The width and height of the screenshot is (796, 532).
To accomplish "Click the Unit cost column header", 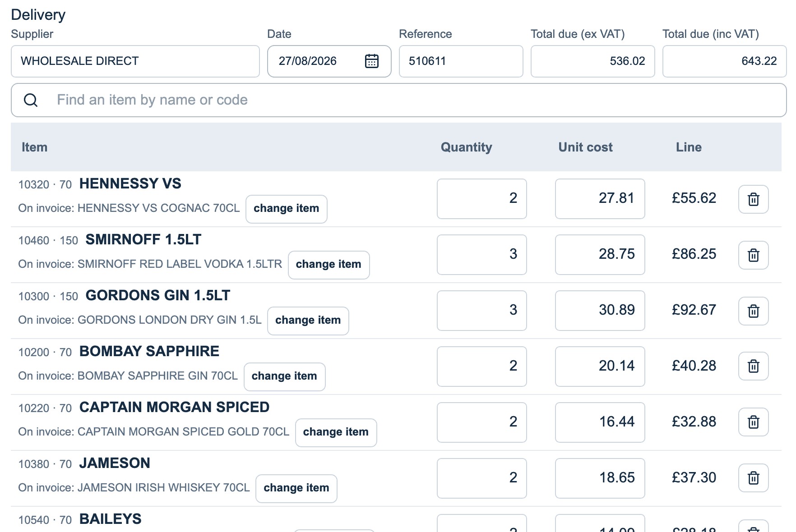I will (x=585, y=147).
